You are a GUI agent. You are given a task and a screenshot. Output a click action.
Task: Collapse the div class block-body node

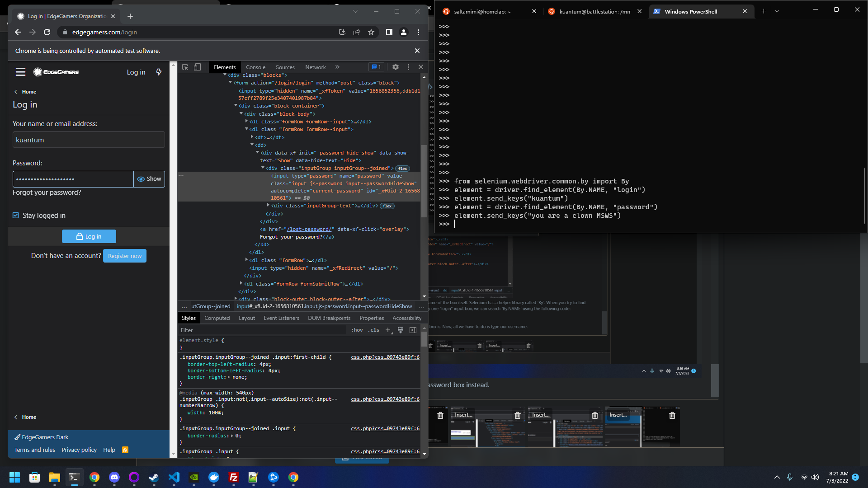(241, 114)
